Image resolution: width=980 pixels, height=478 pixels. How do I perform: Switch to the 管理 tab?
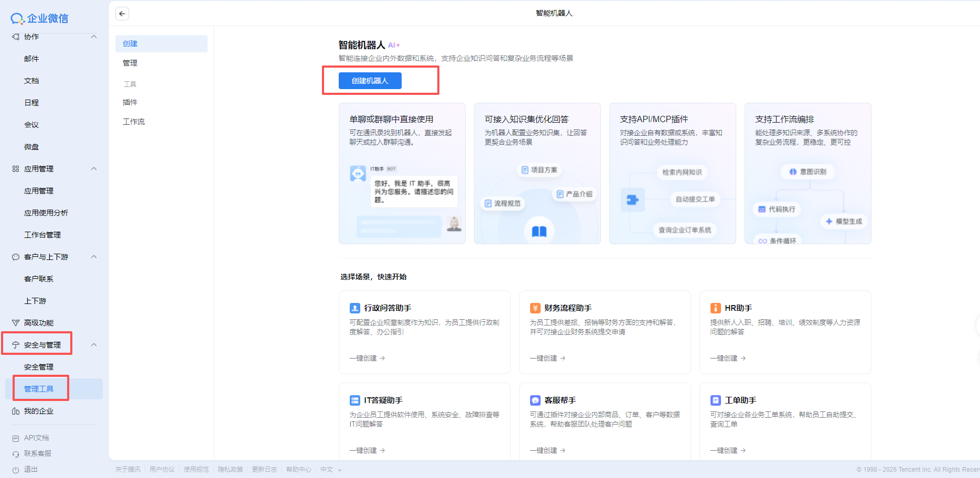coord(130,62)
